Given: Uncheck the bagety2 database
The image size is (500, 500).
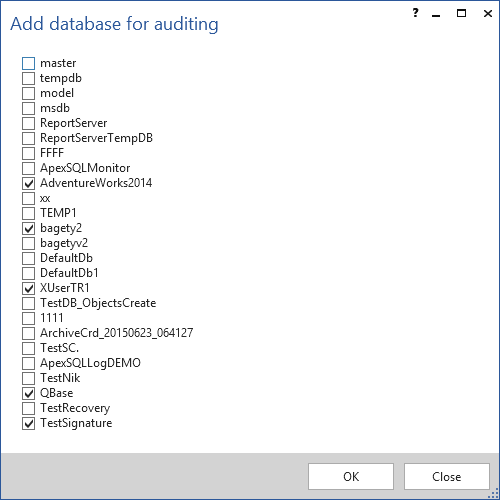Looking at the screenshot, I should coord(28,228).
